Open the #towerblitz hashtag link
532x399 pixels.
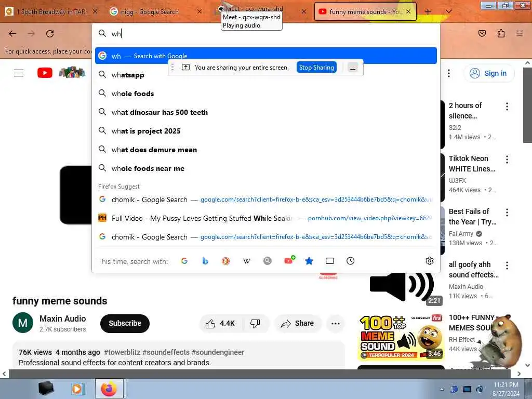point(122,352)
